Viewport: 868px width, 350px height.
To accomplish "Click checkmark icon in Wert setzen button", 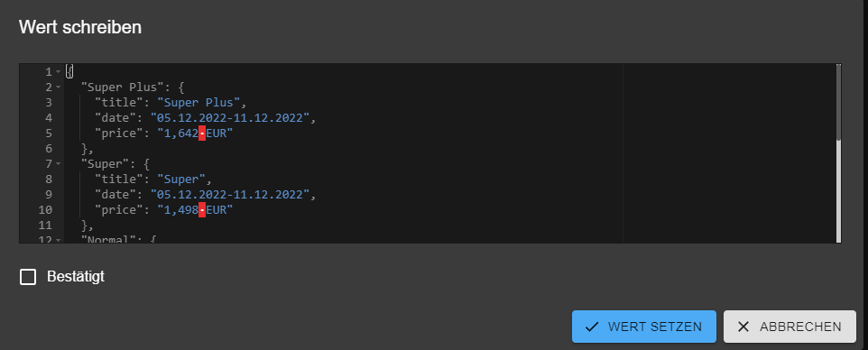I will point(592,327).
